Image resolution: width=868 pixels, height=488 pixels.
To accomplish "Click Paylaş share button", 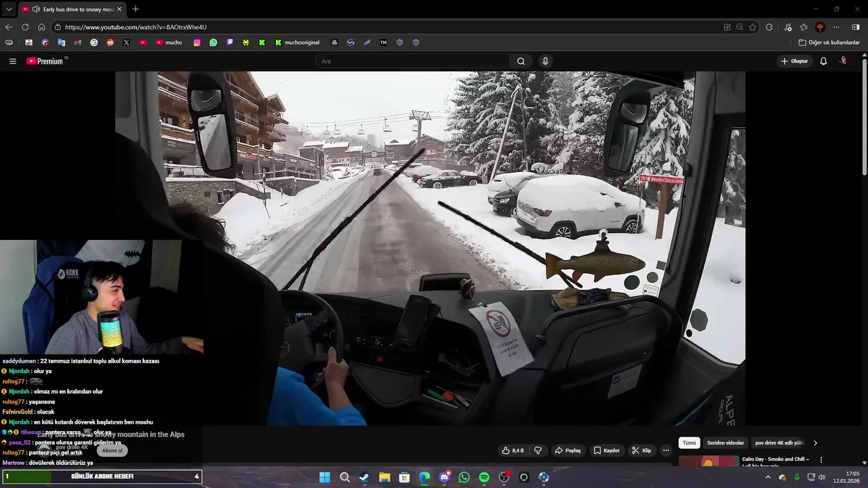I will tap(568, 451).
